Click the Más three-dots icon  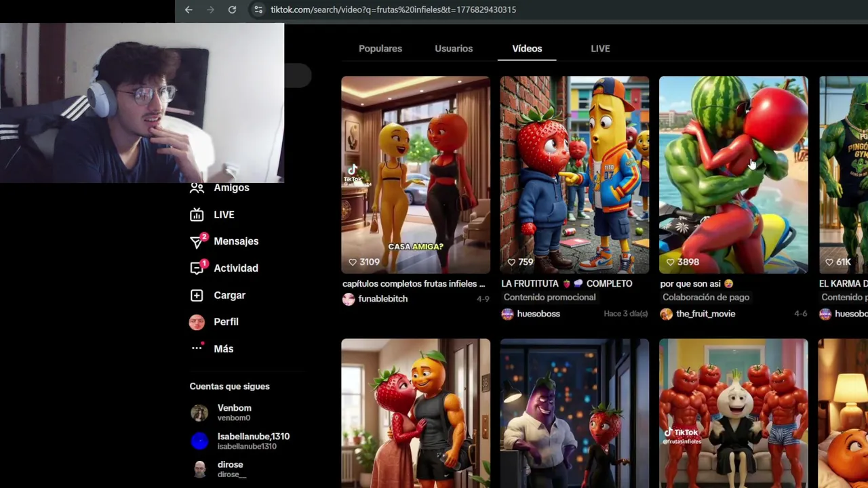tap(197, 348)
